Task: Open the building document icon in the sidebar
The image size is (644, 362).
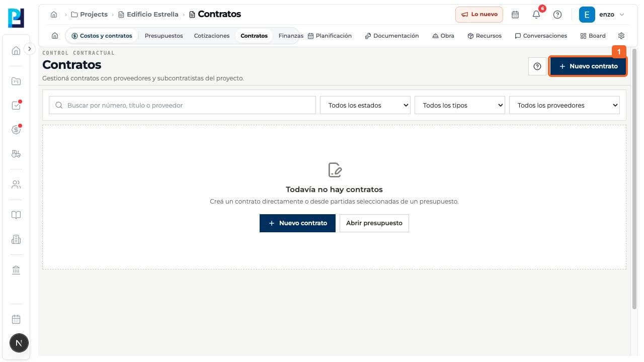Action: (x=16, y=240)
